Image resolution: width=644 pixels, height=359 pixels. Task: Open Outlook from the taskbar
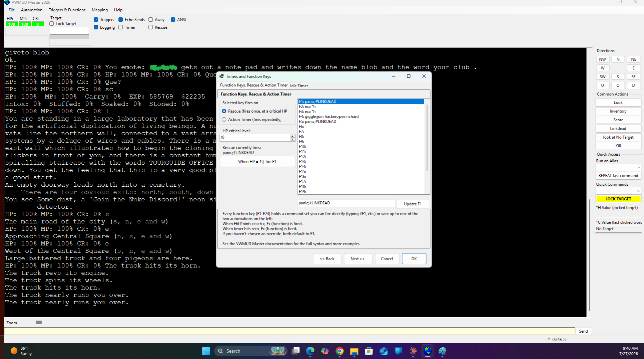(384, 351)
